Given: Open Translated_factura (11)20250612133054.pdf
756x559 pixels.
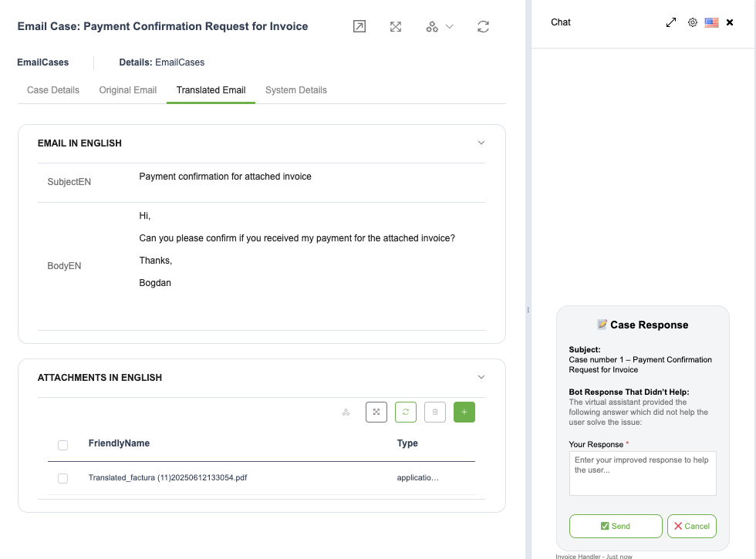Looking at the screenshot, I should pyautogui.click(x=168, y=477).
